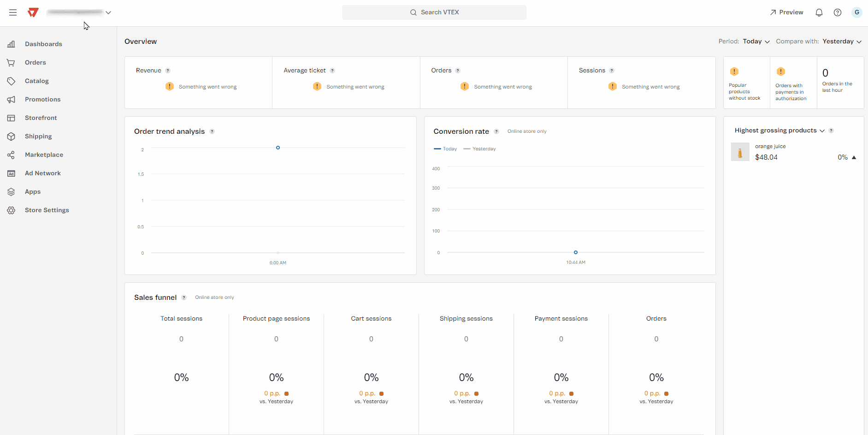Open the account selector dropdown chevron
The image size is (868, 435).
pos(108,12)
